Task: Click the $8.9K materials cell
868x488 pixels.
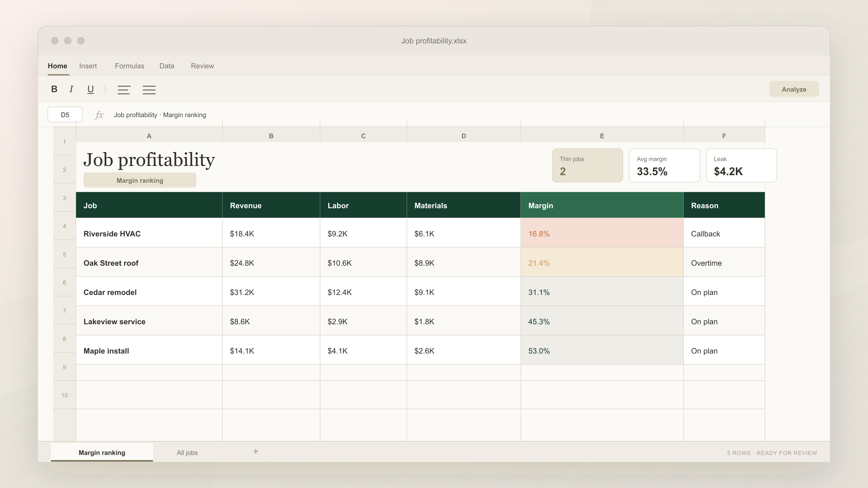Action: [x=464, y=262]
